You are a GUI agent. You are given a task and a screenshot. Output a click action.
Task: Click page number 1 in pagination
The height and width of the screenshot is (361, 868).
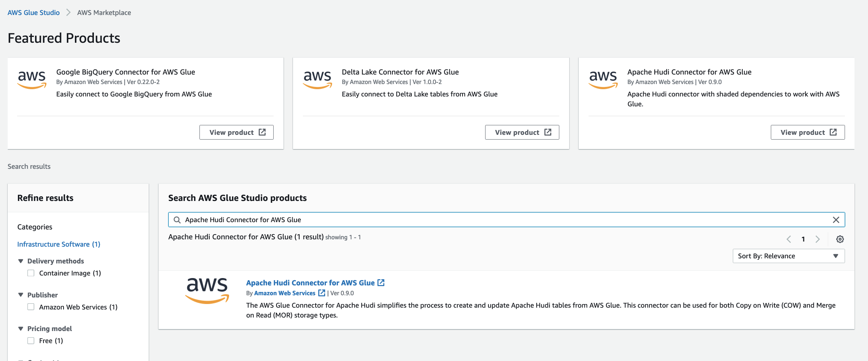[803, 239]
